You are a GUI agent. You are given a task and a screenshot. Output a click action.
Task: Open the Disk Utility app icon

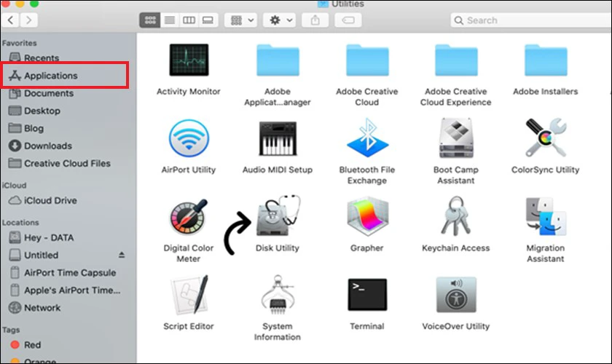pyautogui.click(x=278, y=215)
